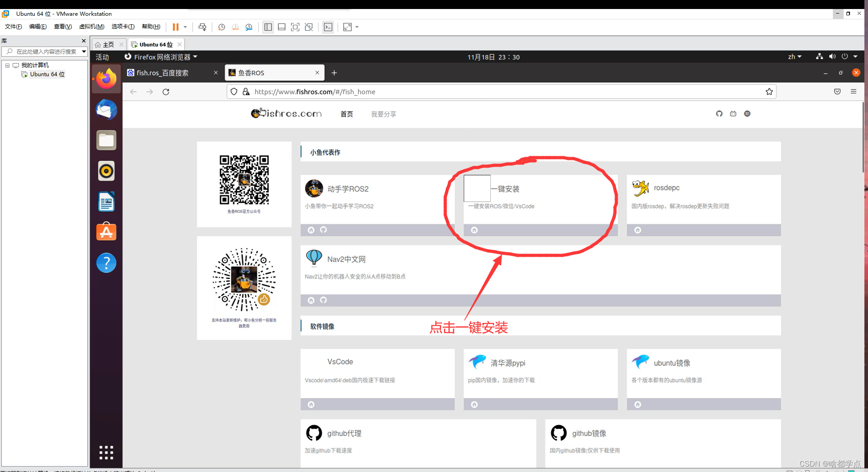Open the Firefox 网络浏览器 app menu

pyautogui.click(x=161, y=57)
